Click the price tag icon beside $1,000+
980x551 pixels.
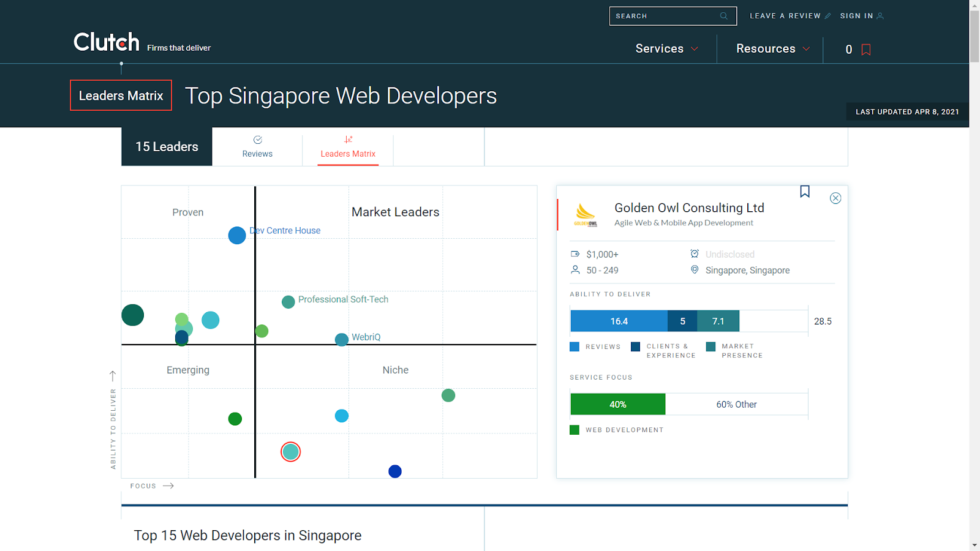pyautogui.click(x=575, y=254)
